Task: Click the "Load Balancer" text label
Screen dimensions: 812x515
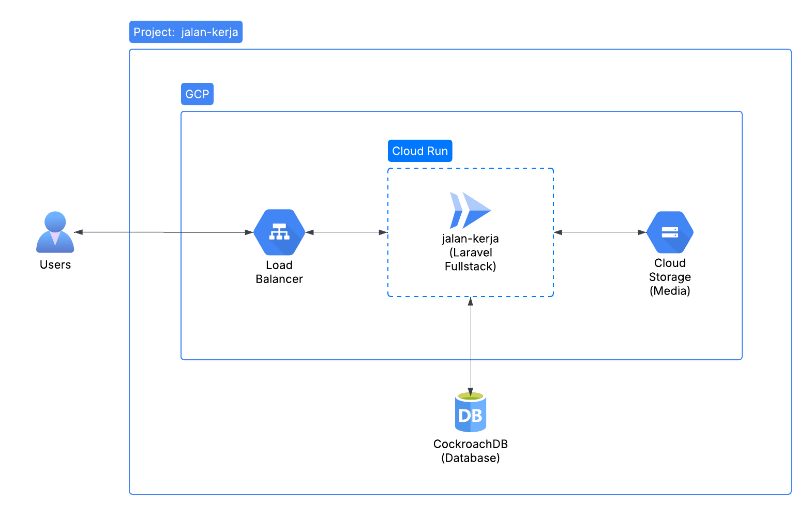Action: pyautogui.click(x=279, y=272)
